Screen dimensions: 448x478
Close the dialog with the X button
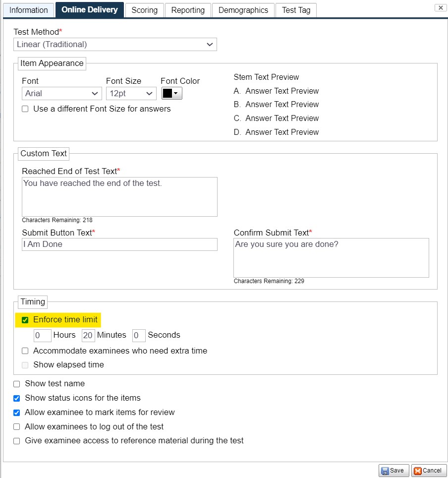pyautogui.click(x=441, y=7)
